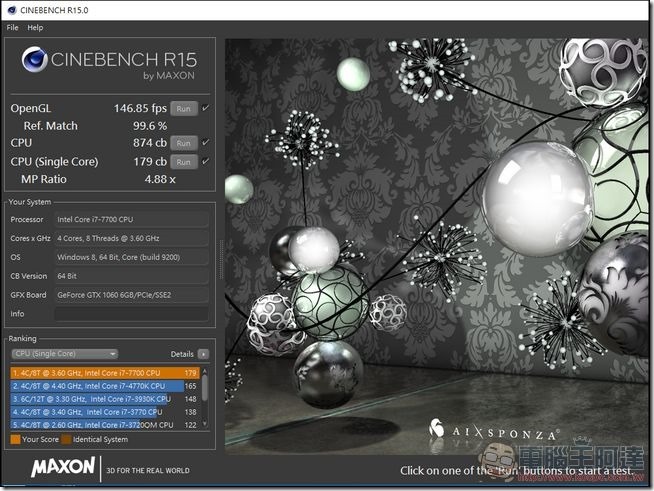Select ranking entry Intel Core i7-4770K CPU
Image resolution: width=654 pixels, height=491 pixels.
click(x=105, y=386)
